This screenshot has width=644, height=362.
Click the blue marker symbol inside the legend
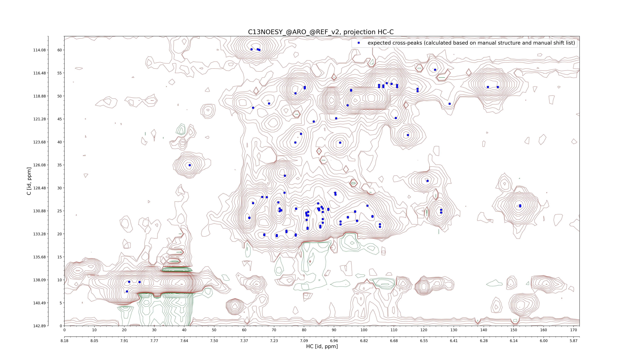358,43
